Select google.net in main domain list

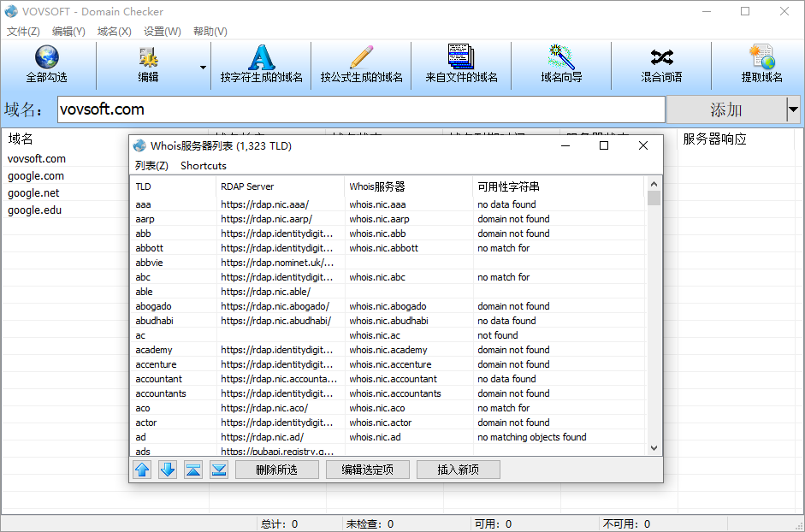coord(33,193)
